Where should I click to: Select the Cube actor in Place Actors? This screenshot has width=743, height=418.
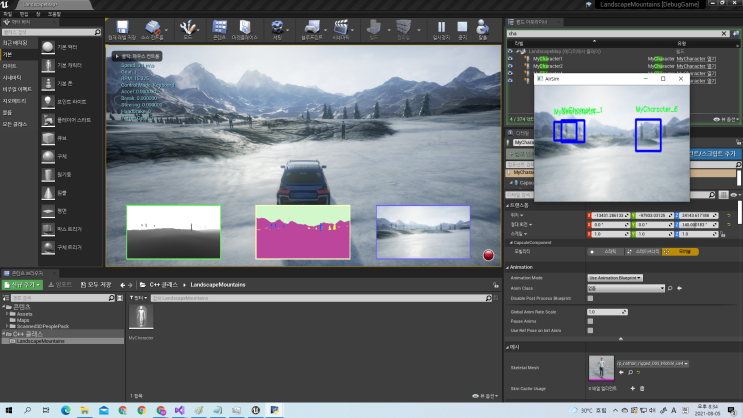coord(48,138)
